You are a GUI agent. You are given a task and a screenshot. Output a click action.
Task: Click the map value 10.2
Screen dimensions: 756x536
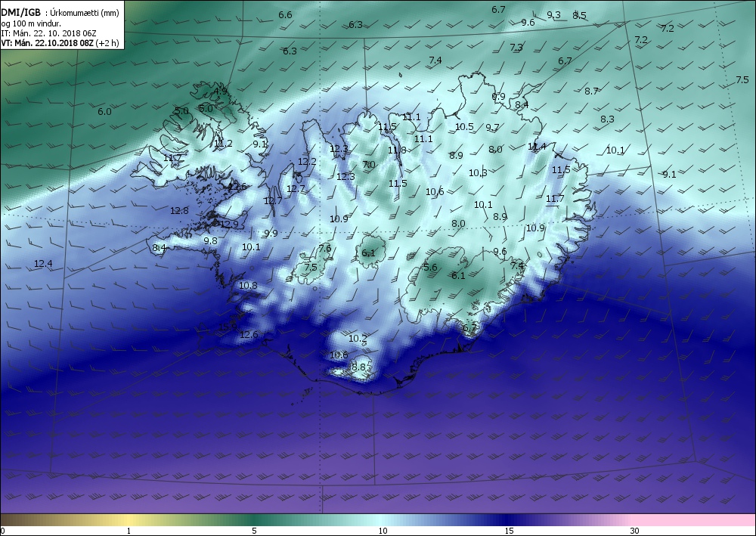(358, 339)
